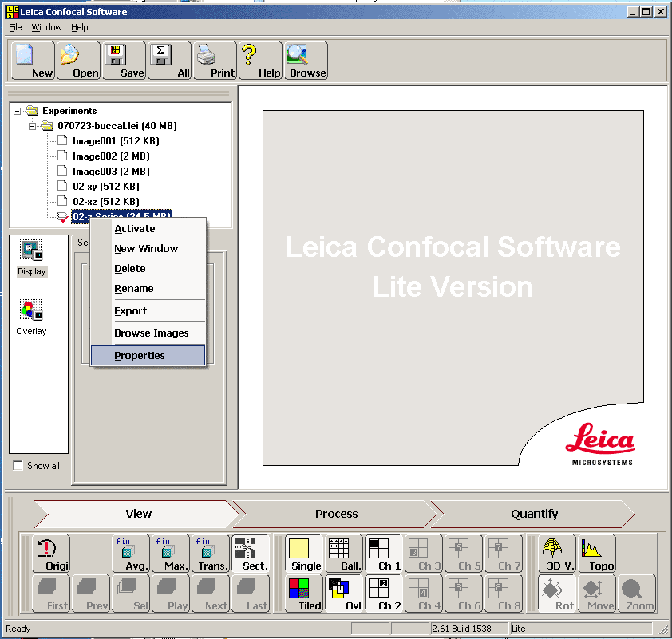
Task: Select the Overlay icon in the side panel
Action: [x=31, y=318]
